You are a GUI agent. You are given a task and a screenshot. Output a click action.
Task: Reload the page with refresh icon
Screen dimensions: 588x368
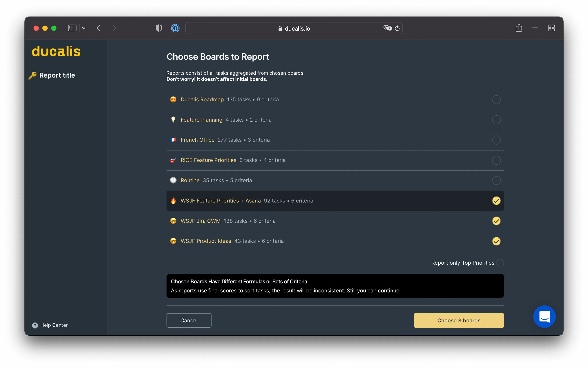click(397, 28)
